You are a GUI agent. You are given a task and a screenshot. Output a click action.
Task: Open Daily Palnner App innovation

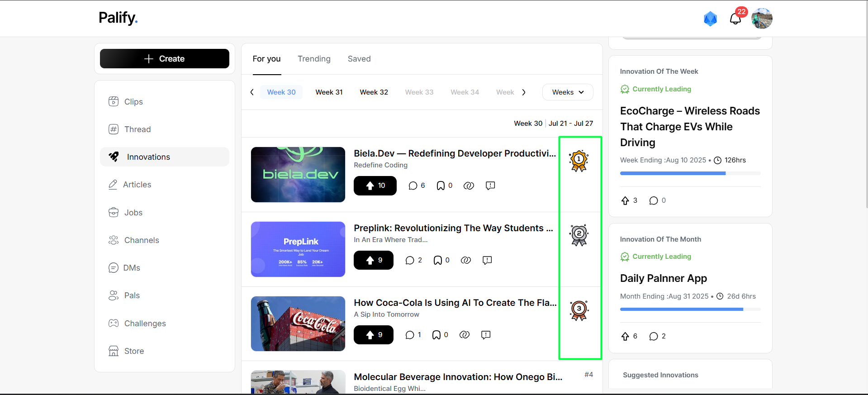(x=663, y=278)
